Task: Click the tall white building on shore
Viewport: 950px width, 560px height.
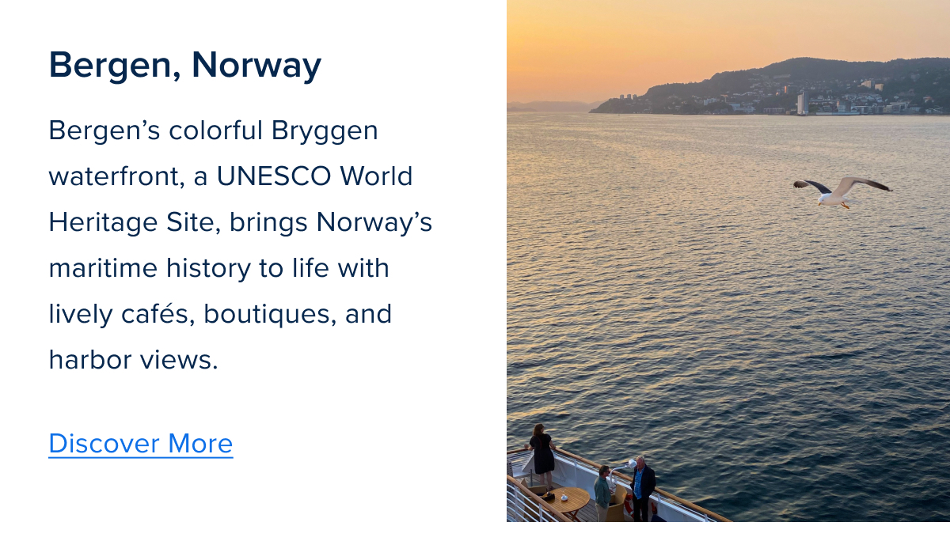Action: (801, 103)
